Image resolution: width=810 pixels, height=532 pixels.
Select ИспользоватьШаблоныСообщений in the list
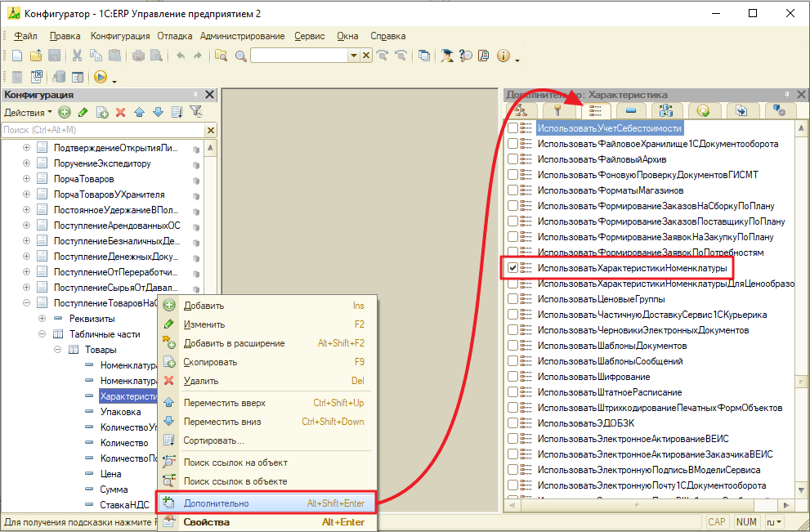pyautogui.click(x=610, y=361)
